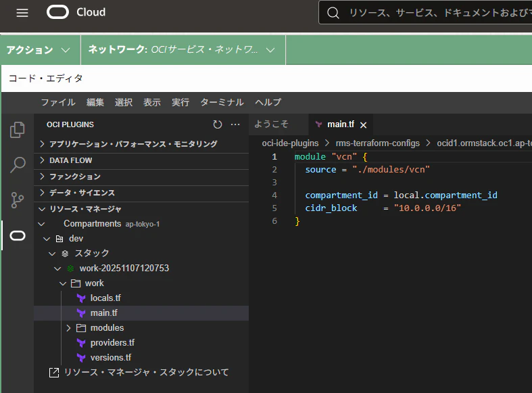Click the work folder icon
Screen dimensions: 532x393
pyautogui.click(x=76, y=283)
